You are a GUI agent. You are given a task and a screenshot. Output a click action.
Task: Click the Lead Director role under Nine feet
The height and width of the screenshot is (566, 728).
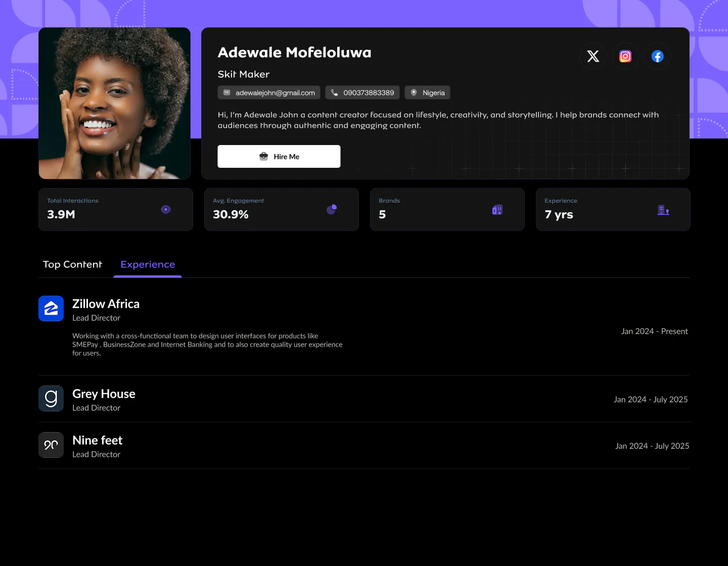coord(96,454)
